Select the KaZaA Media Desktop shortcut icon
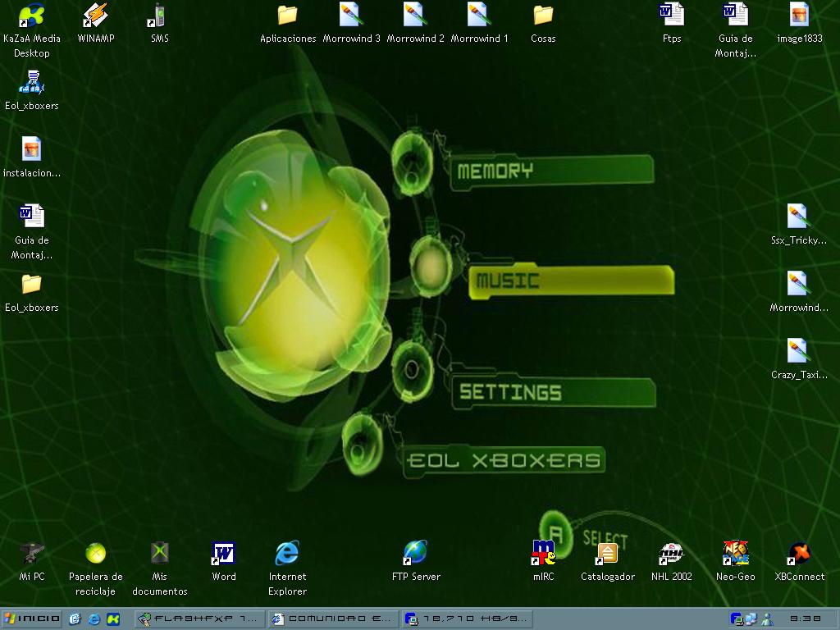 32,16
